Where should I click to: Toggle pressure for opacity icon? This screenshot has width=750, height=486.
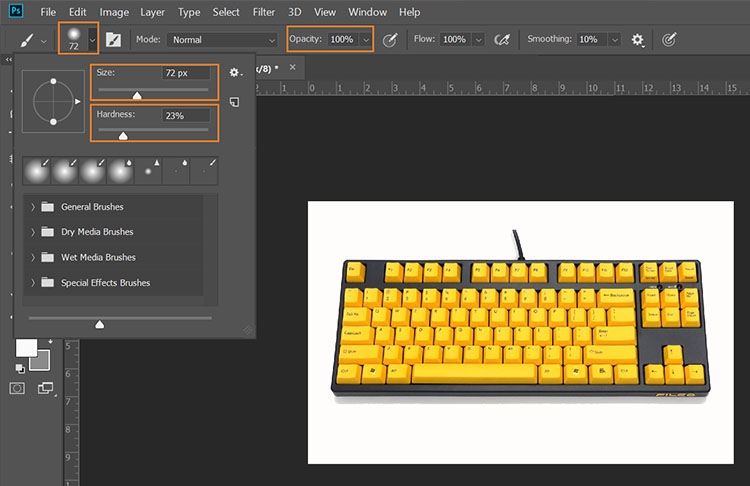point(391,40)
